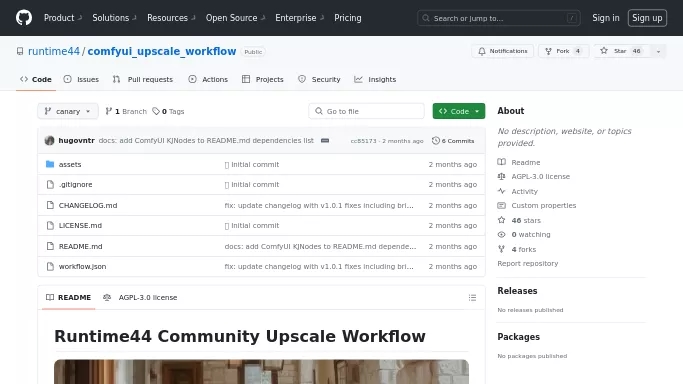This screenshot has width=683, height=384.
Task: Expand the Solutions menu
Action: click(114, 18)
